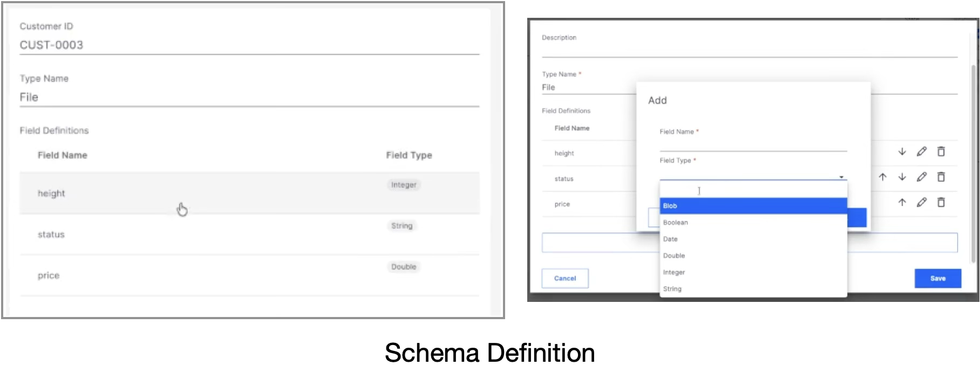Pick the Date field type option
The image size is (980, 372).
click(753, 239)
